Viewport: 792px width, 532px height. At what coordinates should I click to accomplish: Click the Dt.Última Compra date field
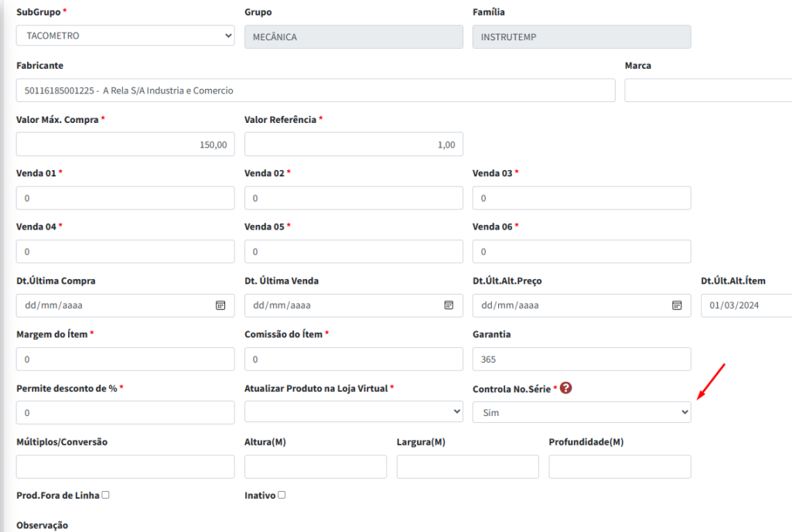[125, 305]
